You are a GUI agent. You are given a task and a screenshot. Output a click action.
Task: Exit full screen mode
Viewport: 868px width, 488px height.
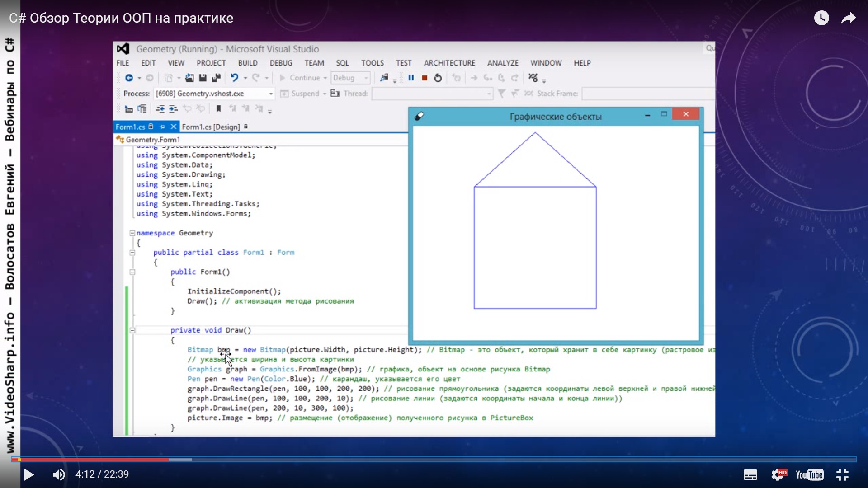tap(842, 474)
